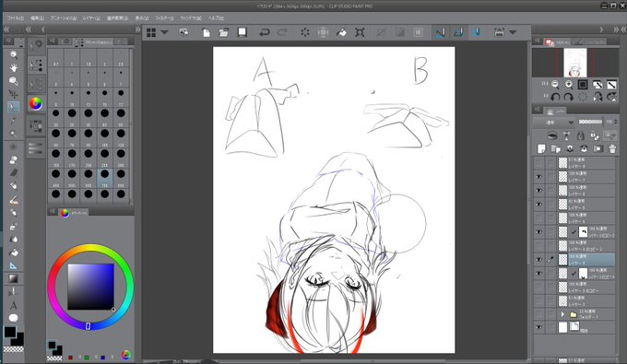The width and height of the screenshot is (627, 364).
Task: Collapse tool palette dock with leftmost double arrow
Action: 6,29
